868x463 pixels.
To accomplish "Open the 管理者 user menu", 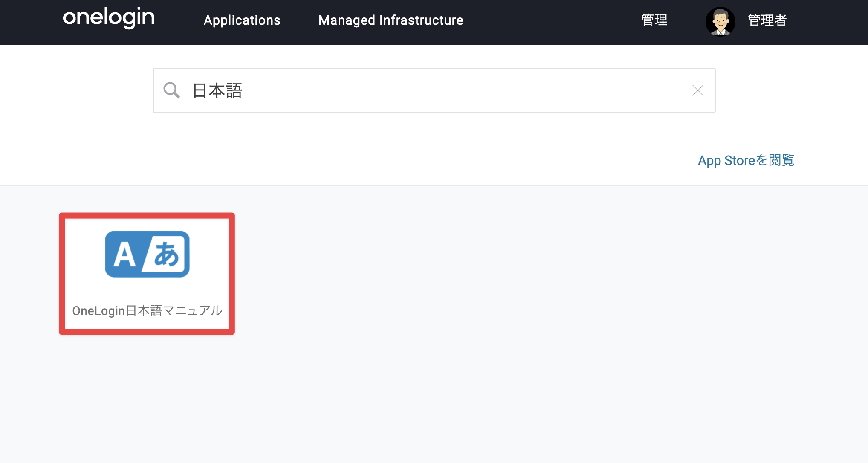I will [767, 20].
